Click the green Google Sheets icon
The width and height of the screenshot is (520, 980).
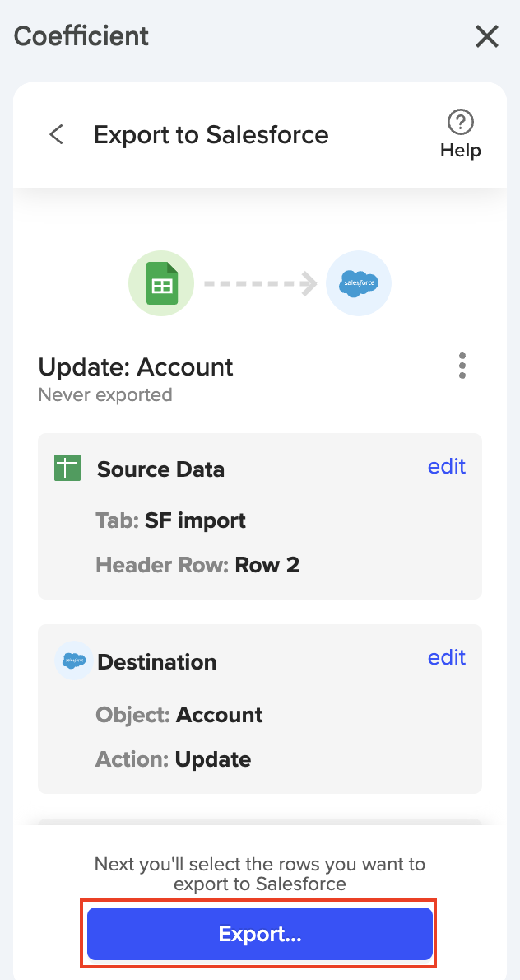[x=161, y=284]
